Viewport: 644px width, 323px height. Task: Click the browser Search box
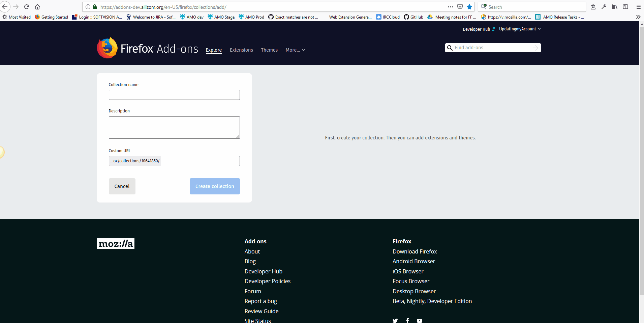click(x=532, y=7)
